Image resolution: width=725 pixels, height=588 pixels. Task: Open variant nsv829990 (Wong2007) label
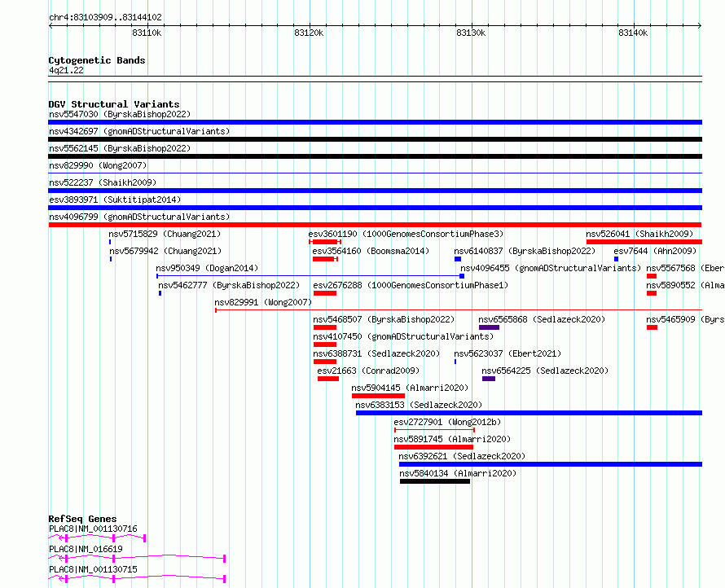click(x=98, y=165)
